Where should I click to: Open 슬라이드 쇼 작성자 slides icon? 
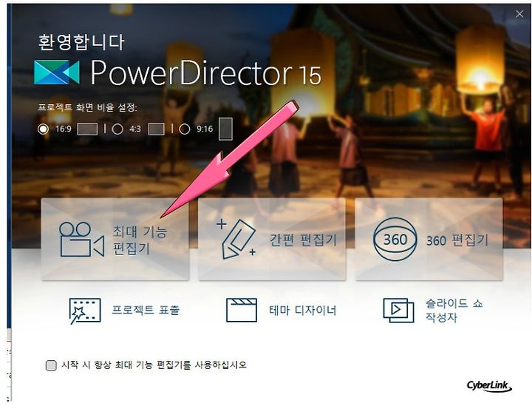[x=399, y=310]
